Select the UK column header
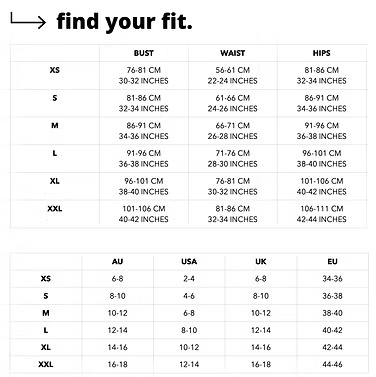Image resolution: width=376 pixels, height=377 pixels. tap(261, 261)
